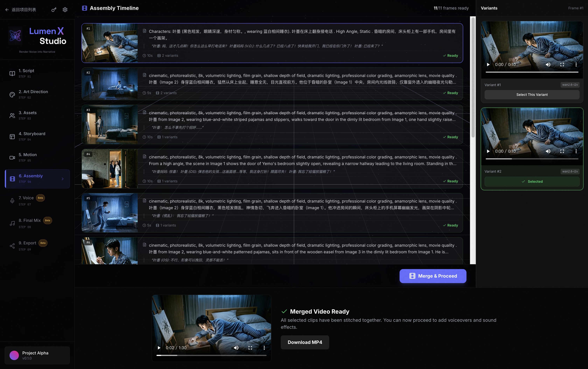Click the key icon in the top bar
This screenshot has width=588, height=369.
[54, 10]
